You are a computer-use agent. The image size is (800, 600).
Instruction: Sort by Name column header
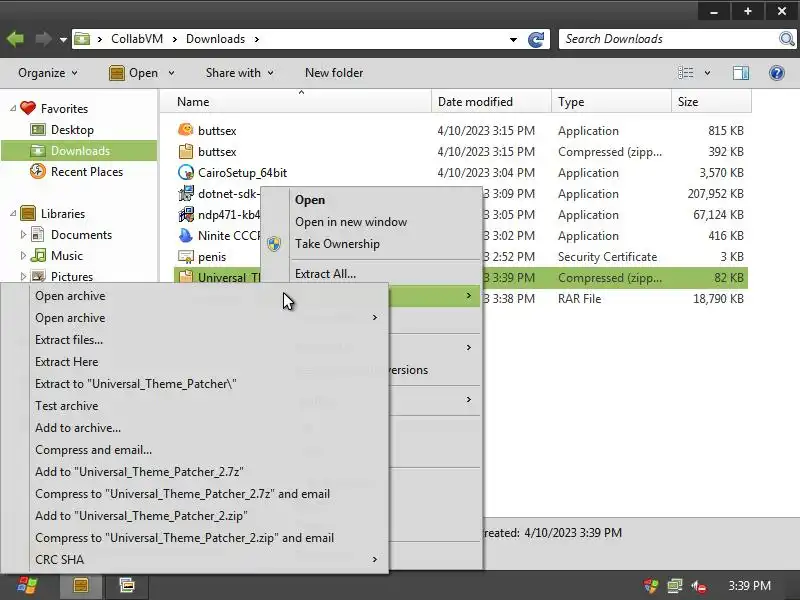pos(296,102)
